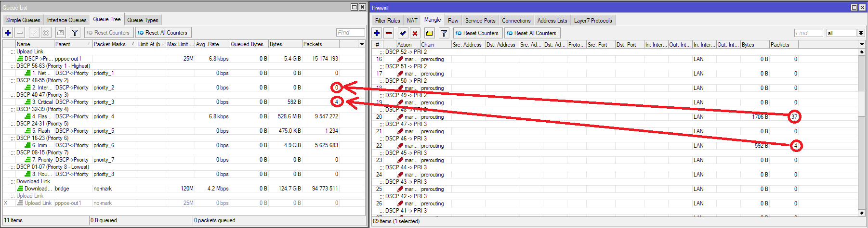The width and height of the screenshot is (868, 228).
Task: Open Queue List column selector dropdown
Action: 362,44
